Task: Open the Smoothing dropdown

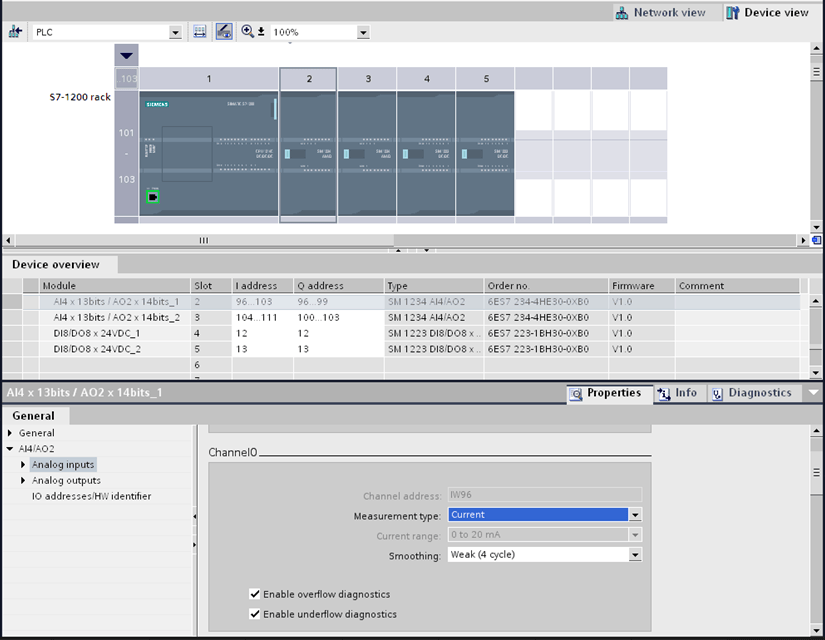Action: click(x=635, y=555)
